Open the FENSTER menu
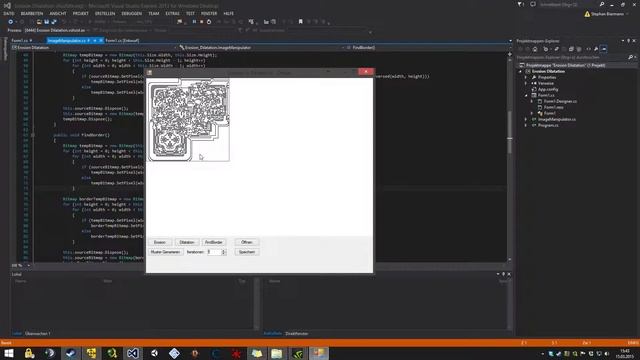 pyautogui.click(x=209, y=13)
